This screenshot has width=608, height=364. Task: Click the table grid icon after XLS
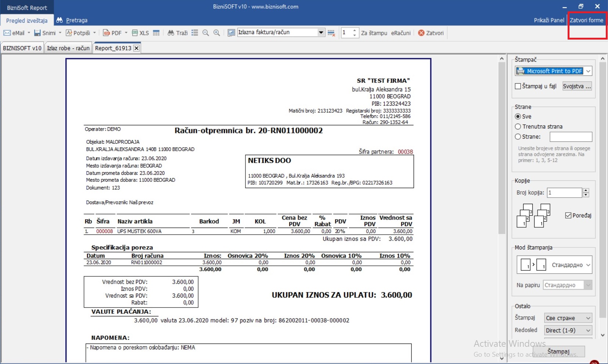pos(156,33)
